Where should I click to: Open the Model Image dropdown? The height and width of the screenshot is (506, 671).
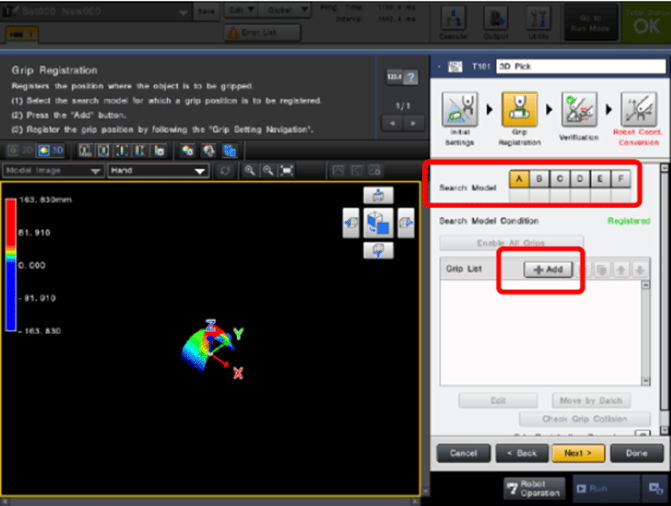(x=54, y=171)
